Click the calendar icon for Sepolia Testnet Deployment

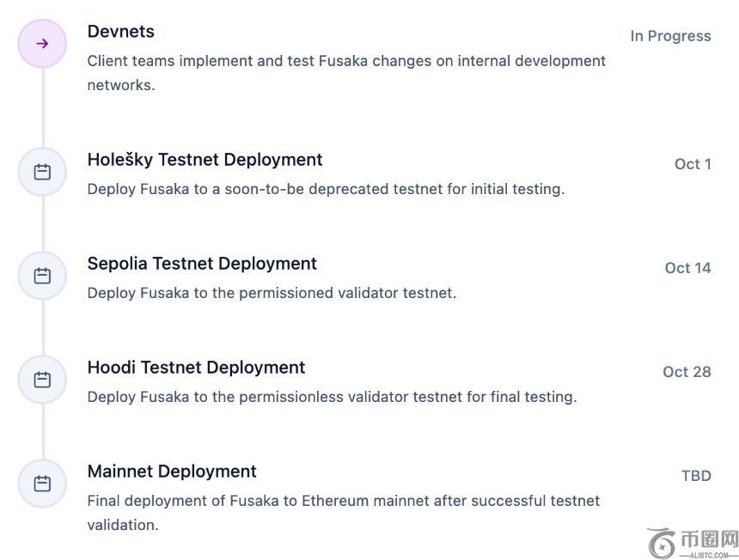pyautogui.click(x=42, y=276)
